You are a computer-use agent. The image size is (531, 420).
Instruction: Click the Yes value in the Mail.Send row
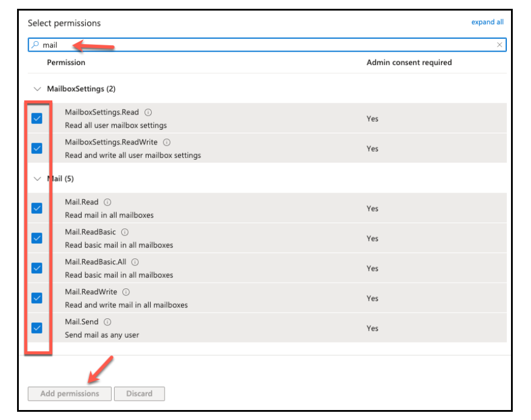(x=372, y=328)
